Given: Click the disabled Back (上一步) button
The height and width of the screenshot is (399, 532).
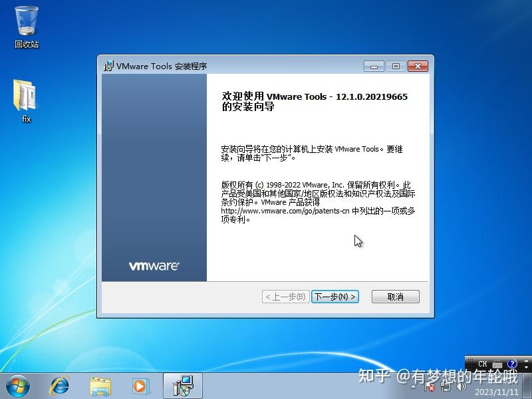Looking at the screenshot, I should (285, 296).
